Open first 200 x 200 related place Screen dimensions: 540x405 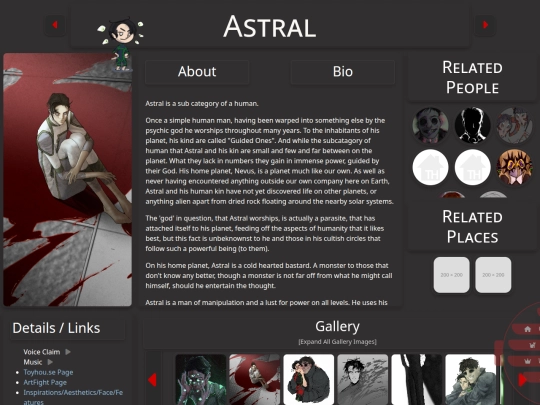click(451, 275)
